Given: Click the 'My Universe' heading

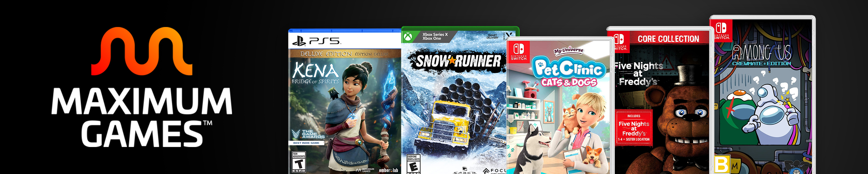Looking at the screenshot, I should (x=569, y=51).
